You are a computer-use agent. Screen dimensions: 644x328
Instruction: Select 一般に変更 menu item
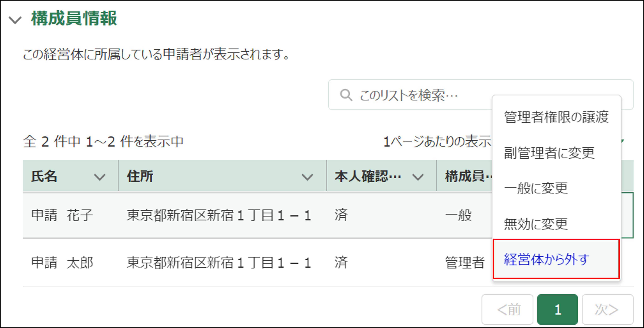click(536, 188)
